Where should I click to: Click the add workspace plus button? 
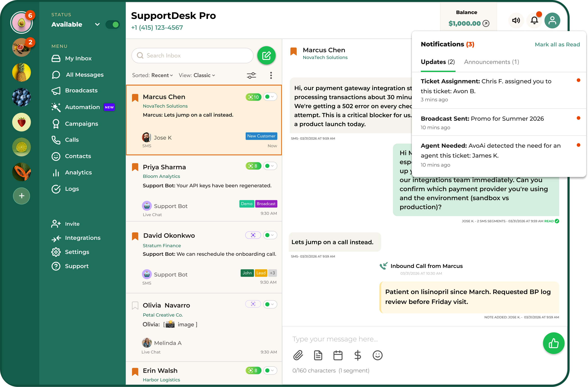[21, 196]
